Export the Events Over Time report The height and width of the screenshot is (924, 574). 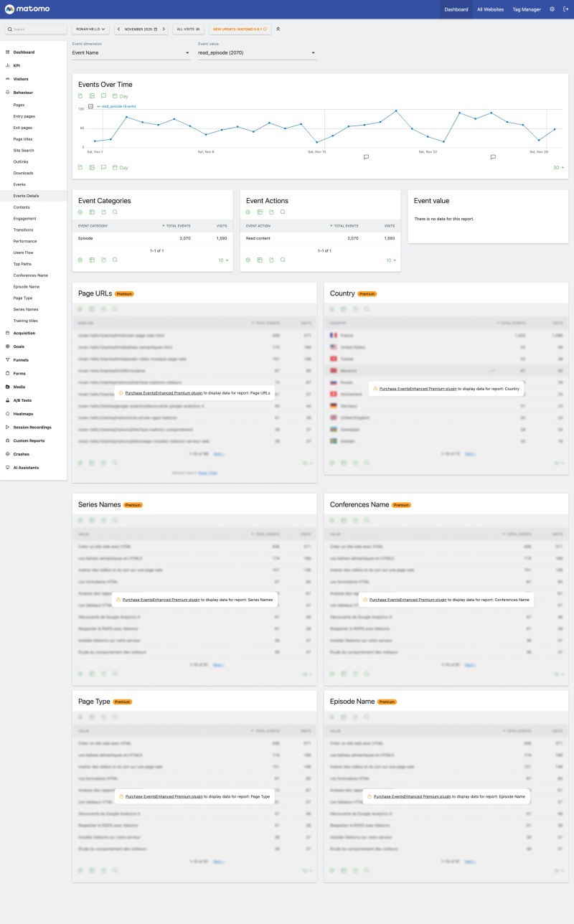tap(80, 95)
